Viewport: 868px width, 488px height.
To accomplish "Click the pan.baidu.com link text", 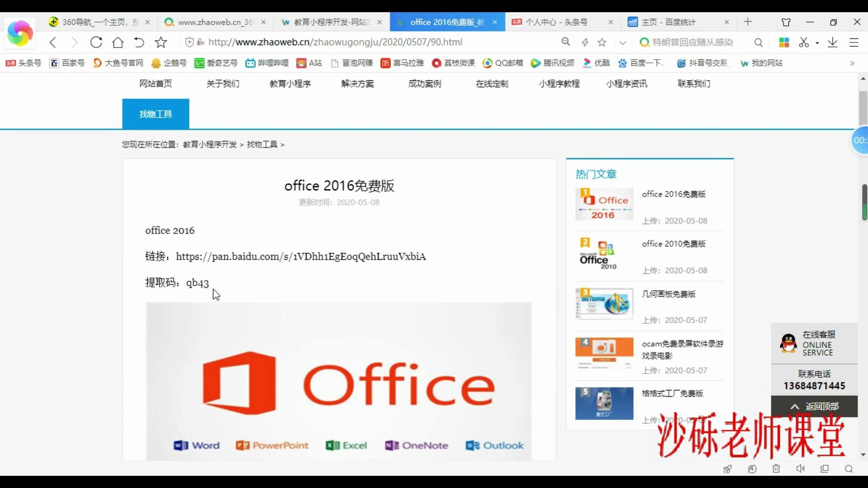I will 301,257.
